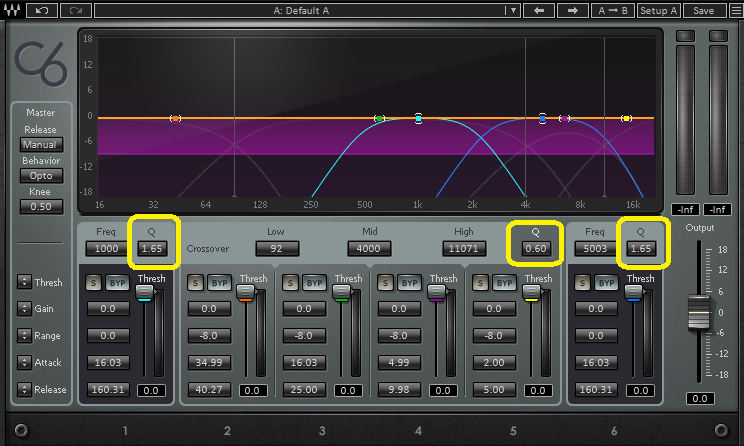This screenshot has height=446, width=744.
Task: Click the Redo arrow button
Action: (x=76, y=10)
